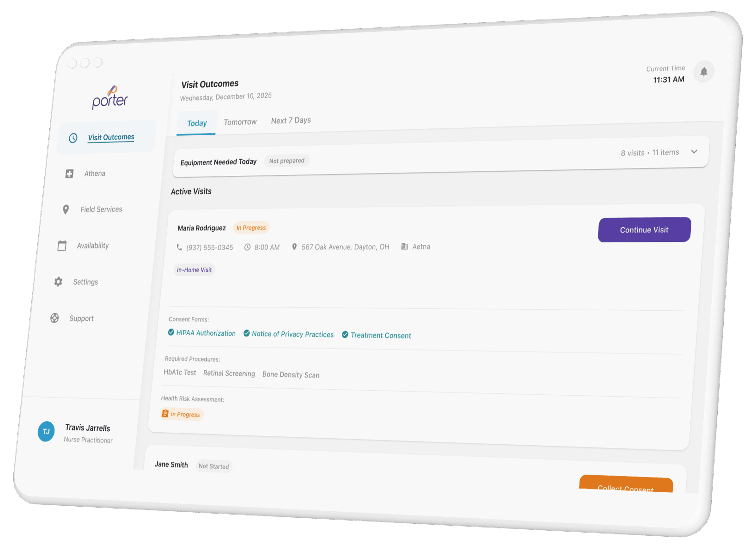Click the HIPAA Authorization checkmark
The width and height of the screenshot is (756, 547).
[171, 332]
